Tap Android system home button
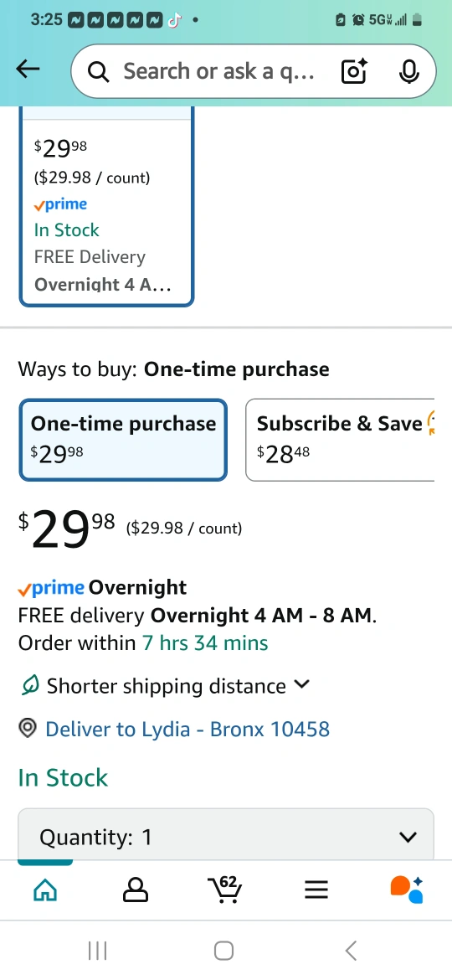 [x=223, y=951]
